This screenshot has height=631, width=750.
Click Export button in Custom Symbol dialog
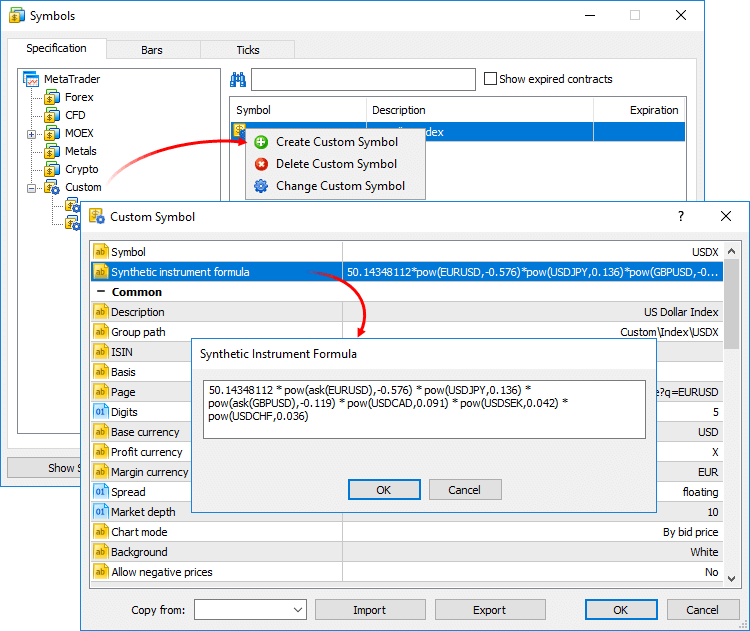[x=490, y=610]
